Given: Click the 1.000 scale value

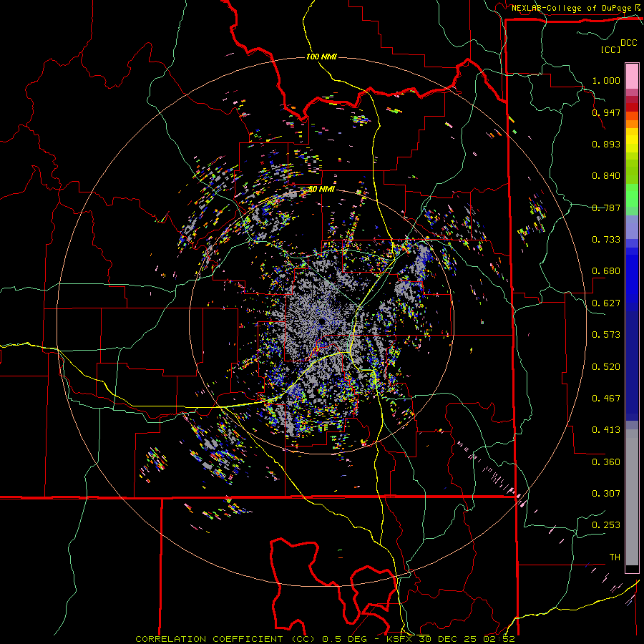Looking at the screenshot, I should tap(606, 80).
